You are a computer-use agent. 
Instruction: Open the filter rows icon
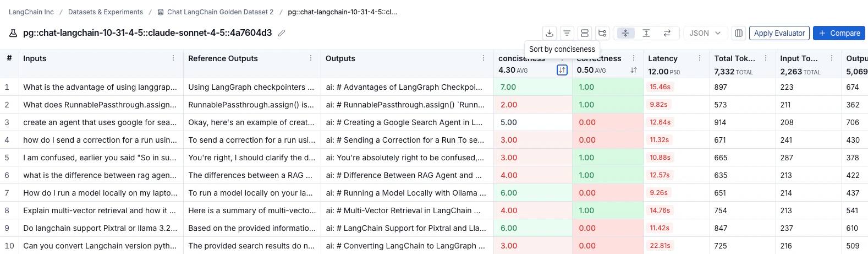[567, 33]
